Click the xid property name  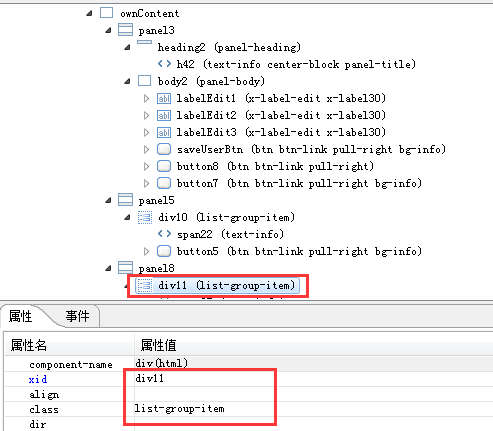(x=38, y=379)
